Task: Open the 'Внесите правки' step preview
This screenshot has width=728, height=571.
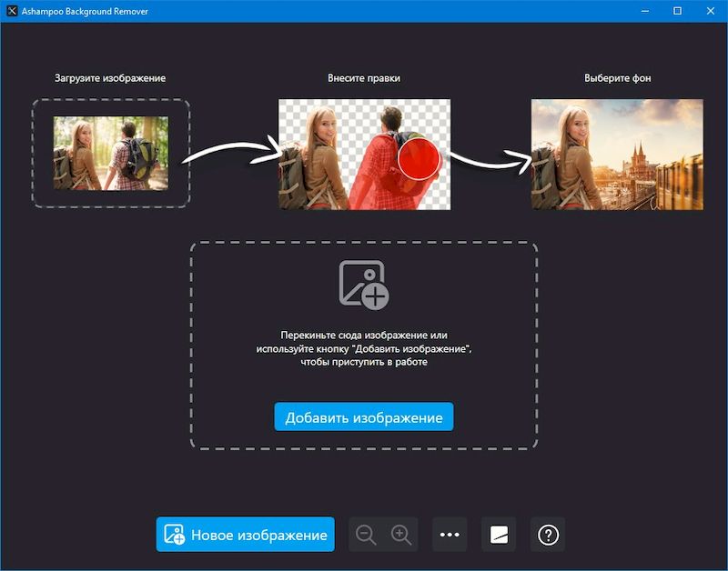Action: (363, 153)
